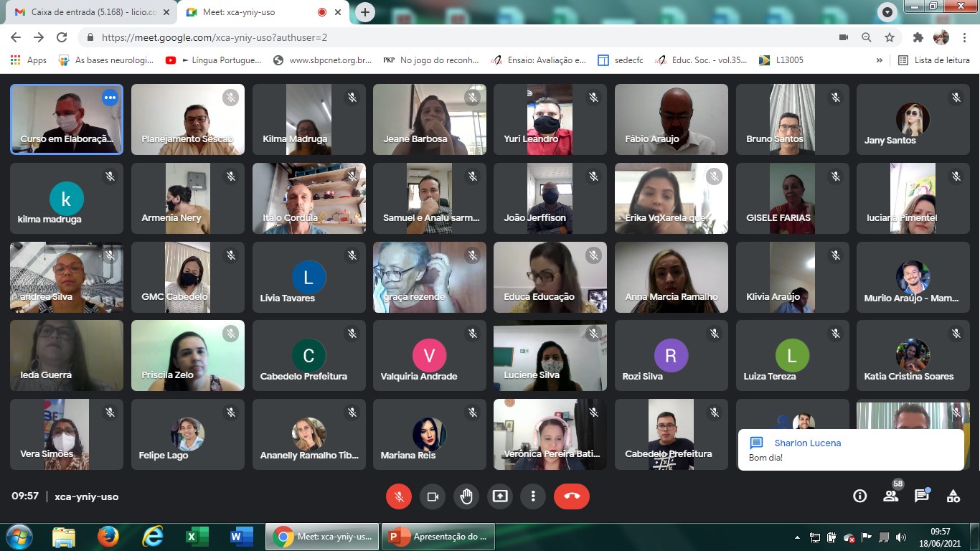Open the meeting details info icon

[859, 496]
